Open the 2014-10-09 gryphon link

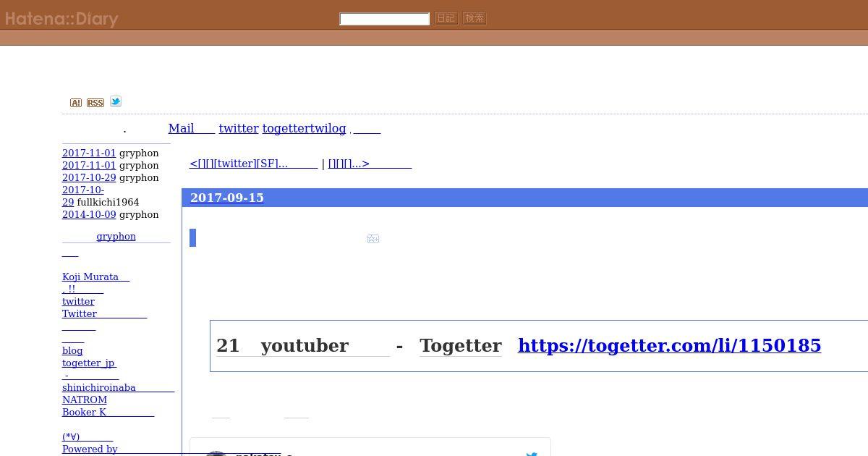pos(89,214)
